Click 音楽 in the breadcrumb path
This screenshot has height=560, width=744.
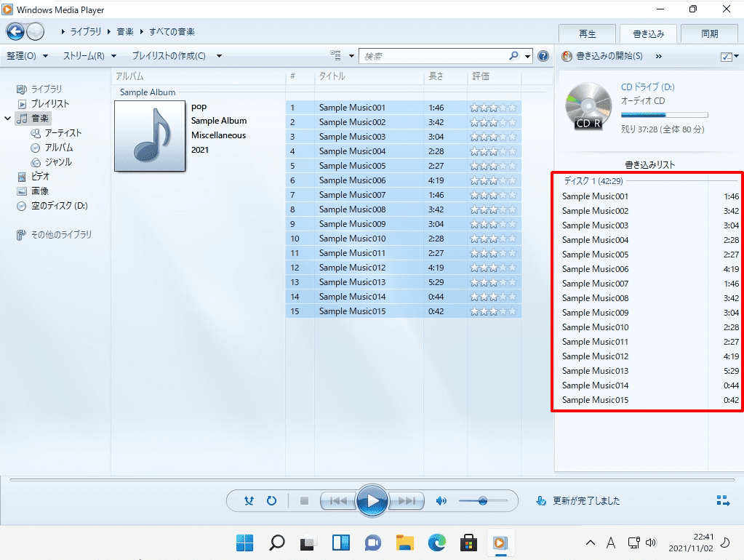pos(125,32)
